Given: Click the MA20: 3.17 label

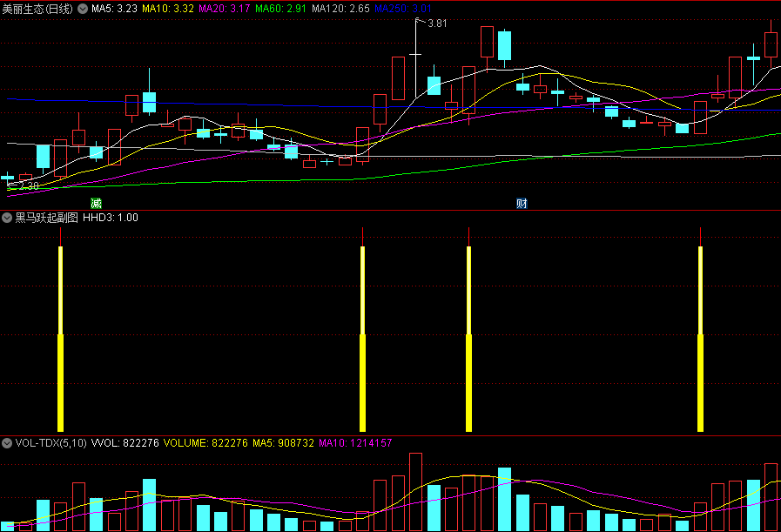Looking at the screenshot, I should [x=224, y=9].
